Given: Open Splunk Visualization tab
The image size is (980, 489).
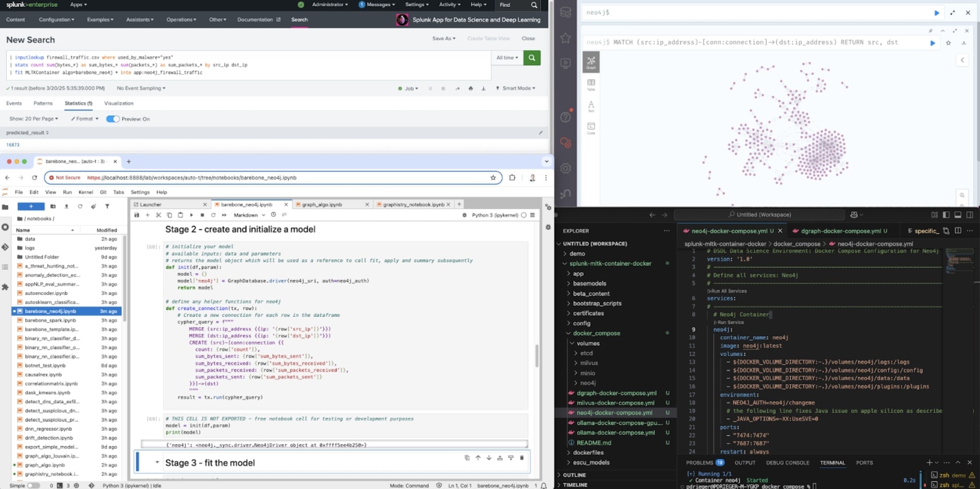Looking at the screenshot, I should pos(119,103).
